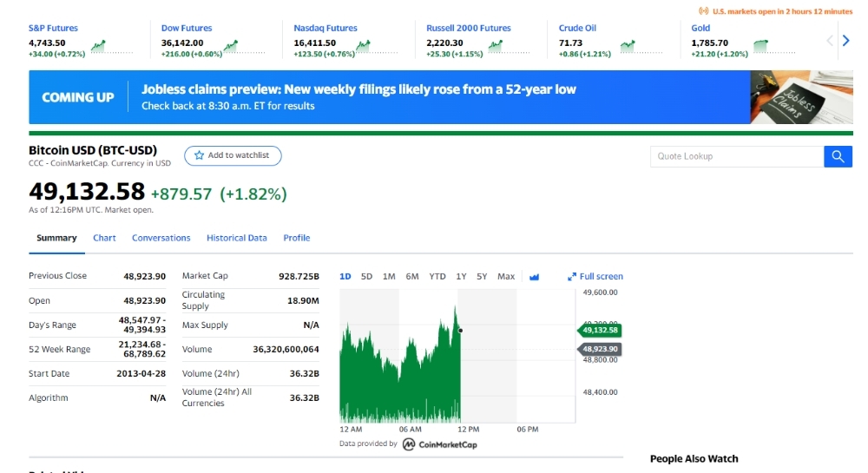Viewport: 868px width, 473px height.
Task: Click into the Quote Lookup field
Action: point(737,156)
